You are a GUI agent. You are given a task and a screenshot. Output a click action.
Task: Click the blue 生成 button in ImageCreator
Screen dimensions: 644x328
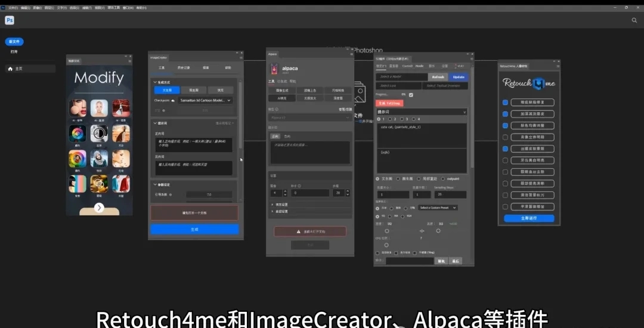coord(194,230)
